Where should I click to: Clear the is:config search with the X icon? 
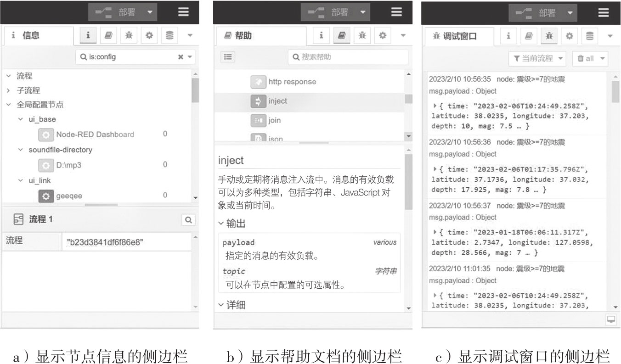pos(181,57)
